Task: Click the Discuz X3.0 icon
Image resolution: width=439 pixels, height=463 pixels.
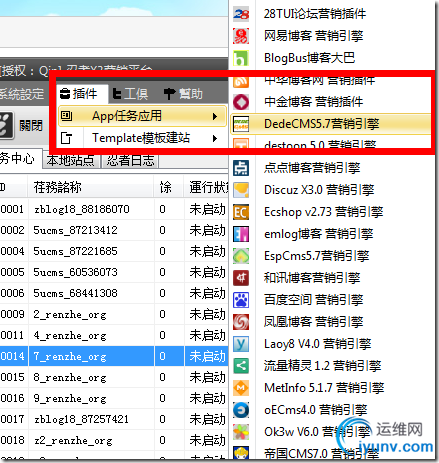Action: coord(241,190)
